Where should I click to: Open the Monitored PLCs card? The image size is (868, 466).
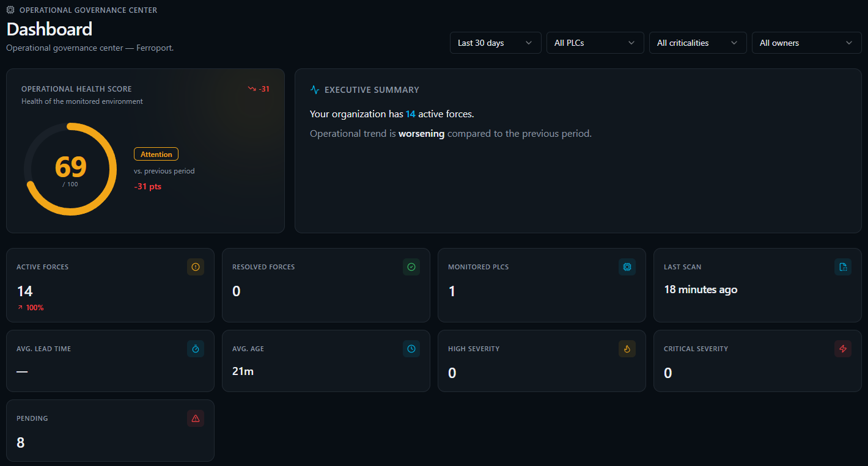[542, 285]
